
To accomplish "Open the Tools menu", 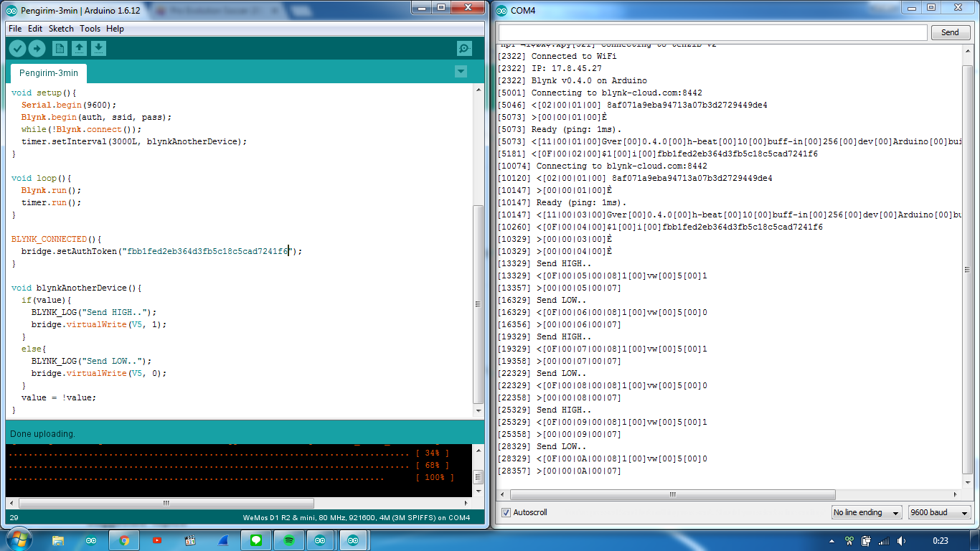I will pos(90,29).
